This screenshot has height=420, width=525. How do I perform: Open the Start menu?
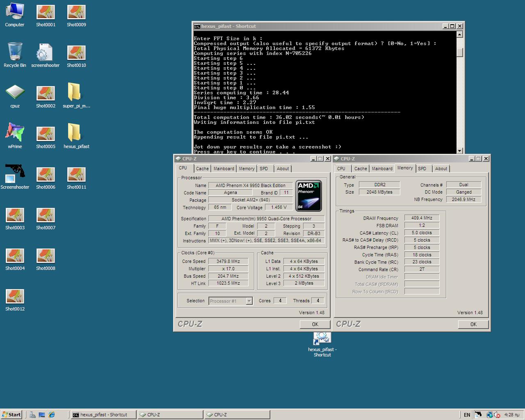click(11, 415)
